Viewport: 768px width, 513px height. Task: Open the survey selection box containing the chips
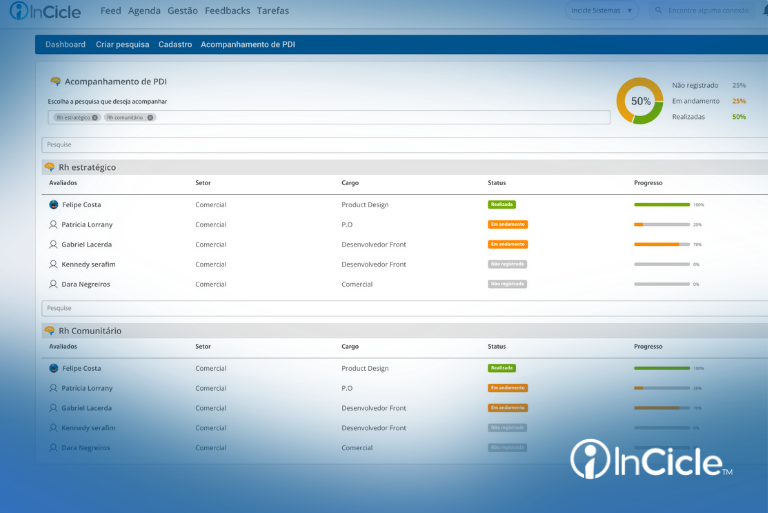pyautogui.click(x=380, y=117)
